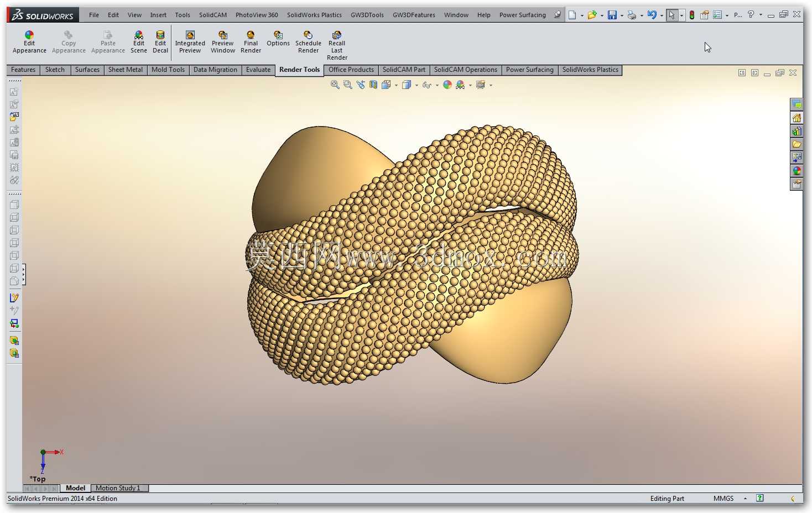Click the SolidWorks logo

(x=43, y=15)
